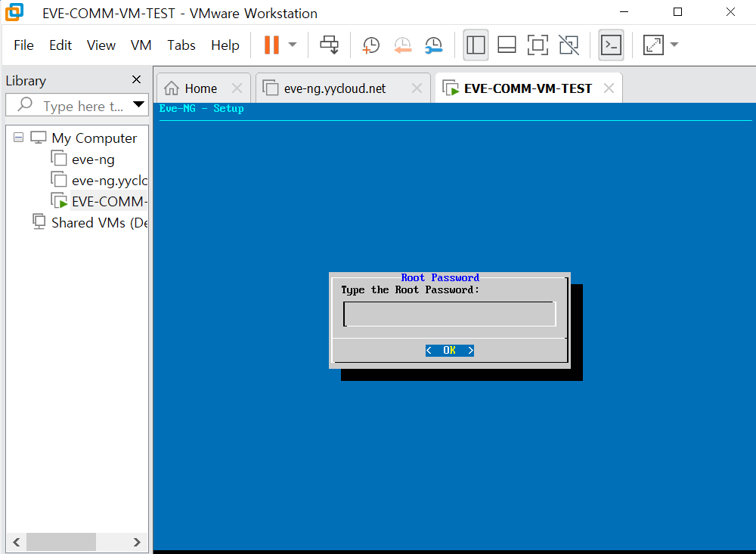
Task: Click the Library horizontal scrollbar thumb
Action: [61, 542]
